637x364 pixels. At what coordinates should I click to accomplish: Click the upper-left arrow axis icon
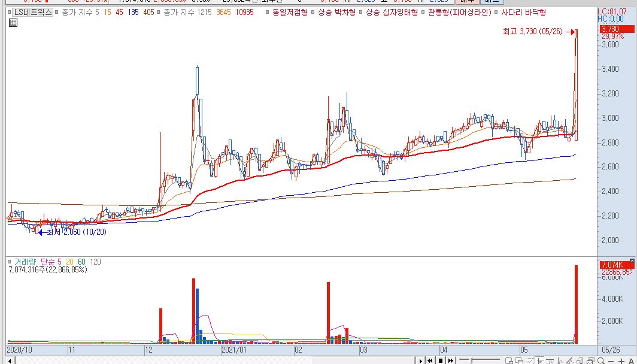coord(540,361)
